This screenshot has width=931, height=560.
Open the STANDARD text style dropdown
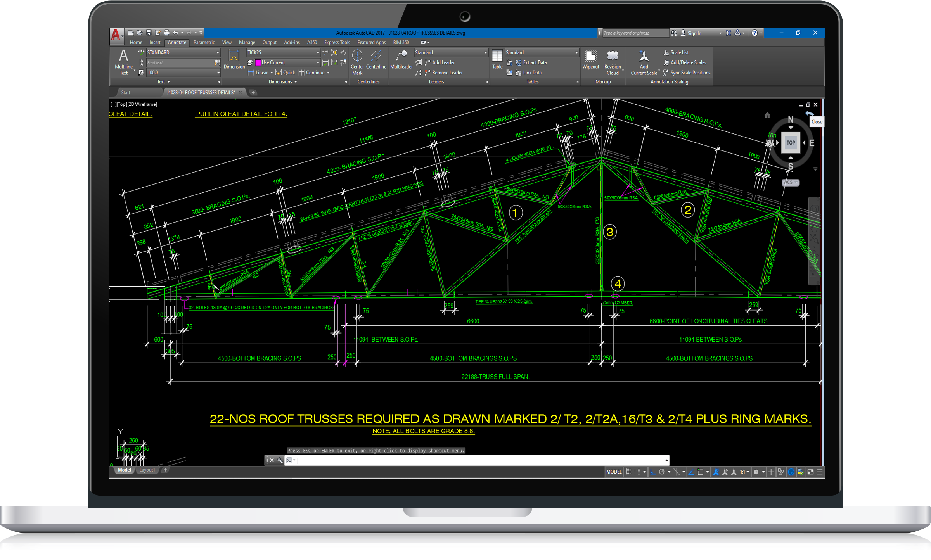point(218,52)
